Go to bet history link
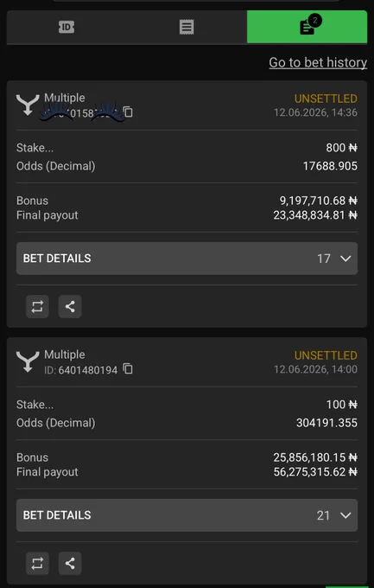374x588 pixels. (318, 62)
